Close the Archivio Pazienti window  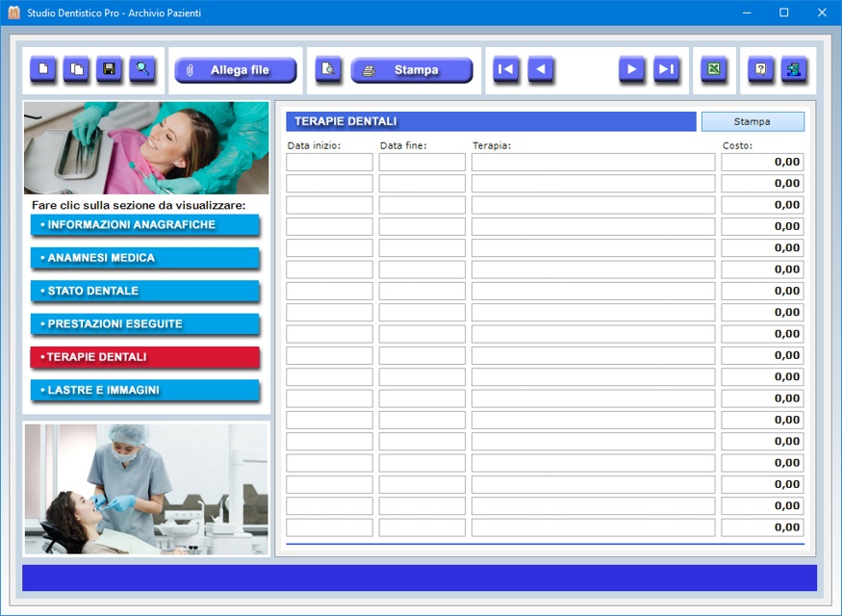(822, 13)
